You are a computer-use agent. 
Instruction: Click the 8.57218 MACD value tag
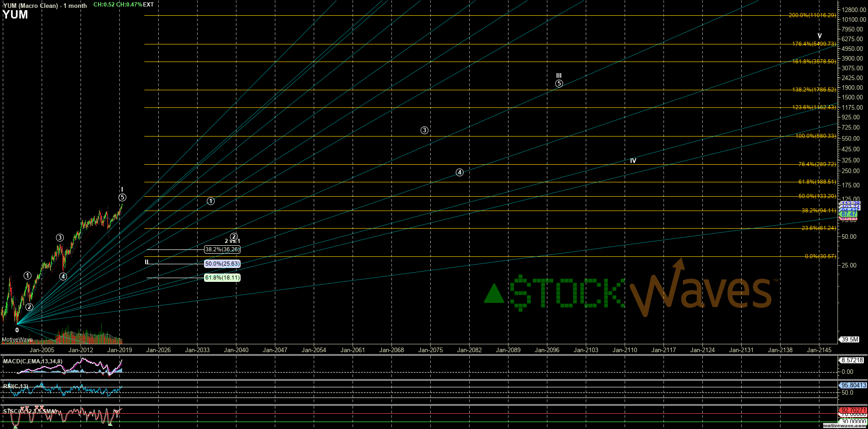(x=851, y=360)
